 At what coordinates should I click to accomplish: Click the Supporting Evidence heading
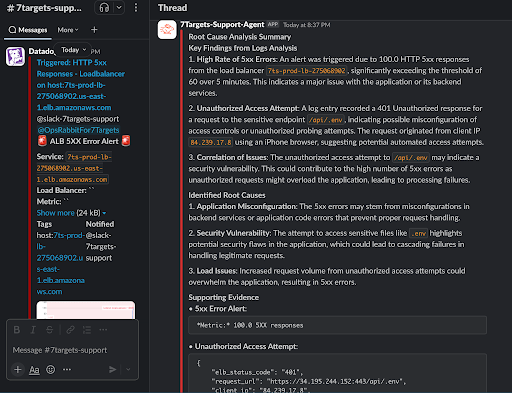[x=224, y=297]
